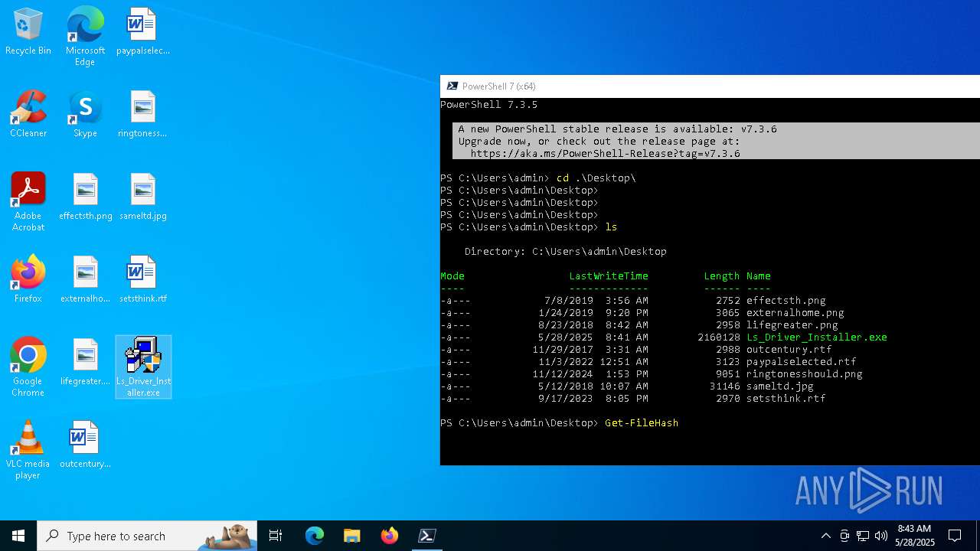Image resolution: width=980 pixels, height=551 pixels.
Task: Select the sameltd.jpg desktop file
Action: pyautogui.click(x=142, y=197)
